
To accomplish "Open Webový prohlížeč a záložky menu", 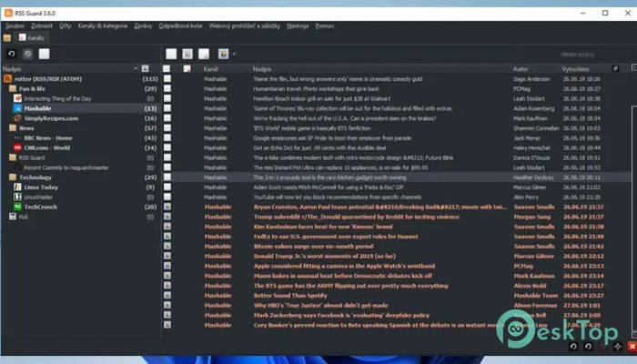I will point(245,26).
